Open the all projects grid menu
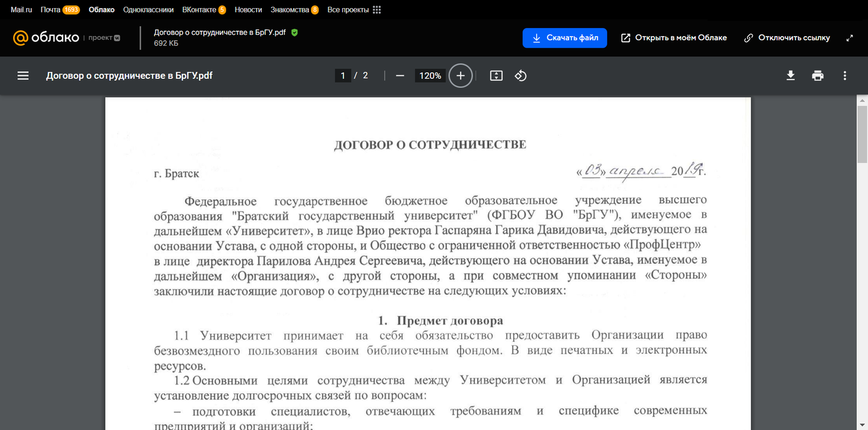This screenshot has width=868, height=430. [x=377, y=10]
